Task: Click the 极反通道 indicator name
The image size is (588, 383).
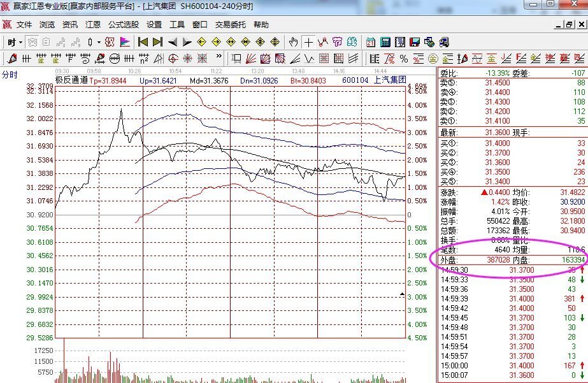Action: click(71, 80)
